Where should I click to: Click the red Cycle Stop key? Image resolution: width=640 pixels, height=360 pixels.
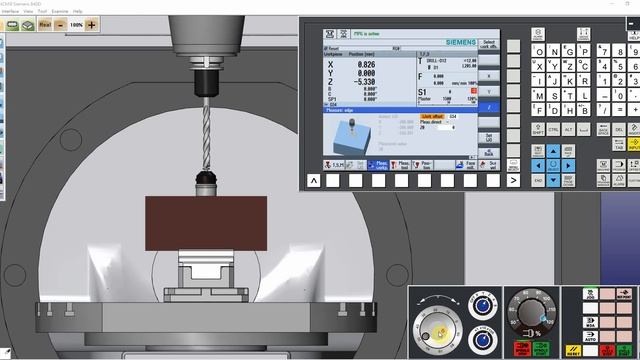pos(607,350)
